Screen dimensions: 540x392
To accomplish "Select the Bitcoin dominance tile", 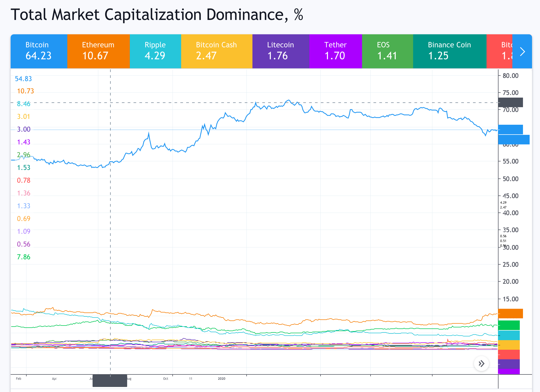I will [x=39, y=51].
